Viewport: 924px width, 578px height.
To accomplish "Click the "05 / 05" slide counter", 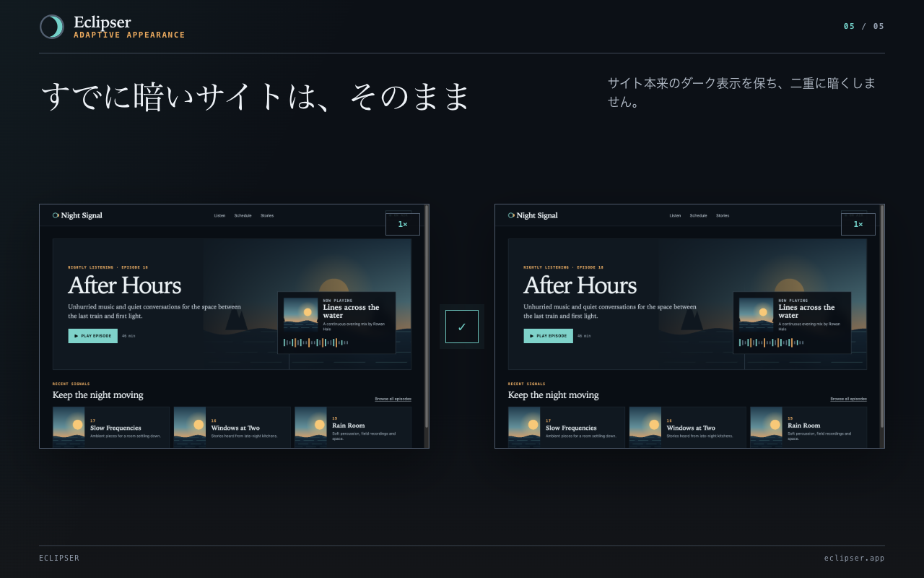I will [x=864, y=27].
